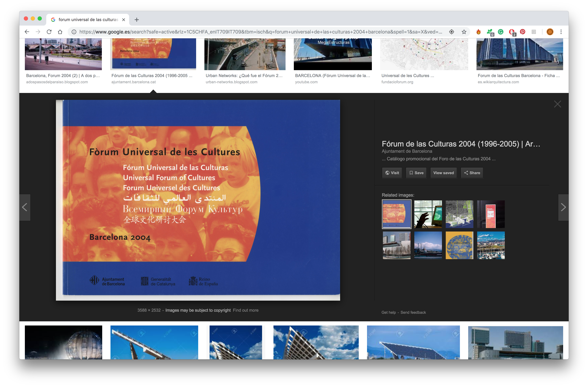Show previous image with left chevron
Screen dimensions: 588x387
click(25, 207)
